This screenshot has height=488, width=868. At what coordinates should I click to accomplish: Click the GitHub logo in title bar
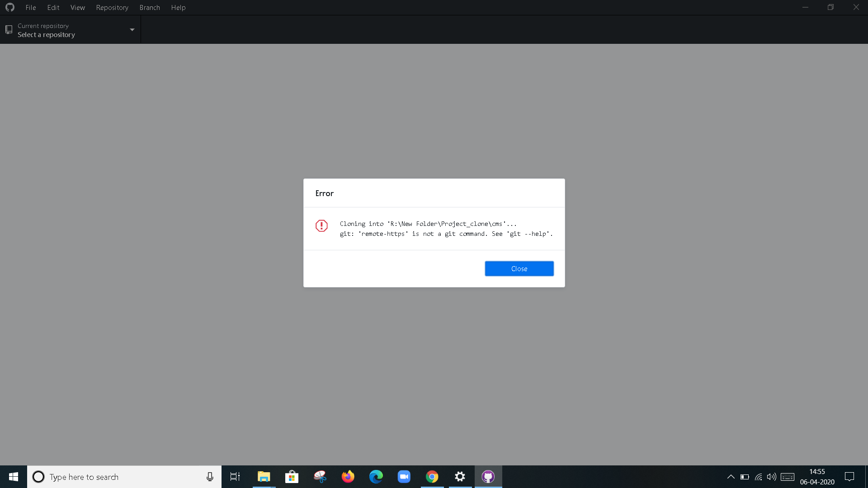click(10, 7)
